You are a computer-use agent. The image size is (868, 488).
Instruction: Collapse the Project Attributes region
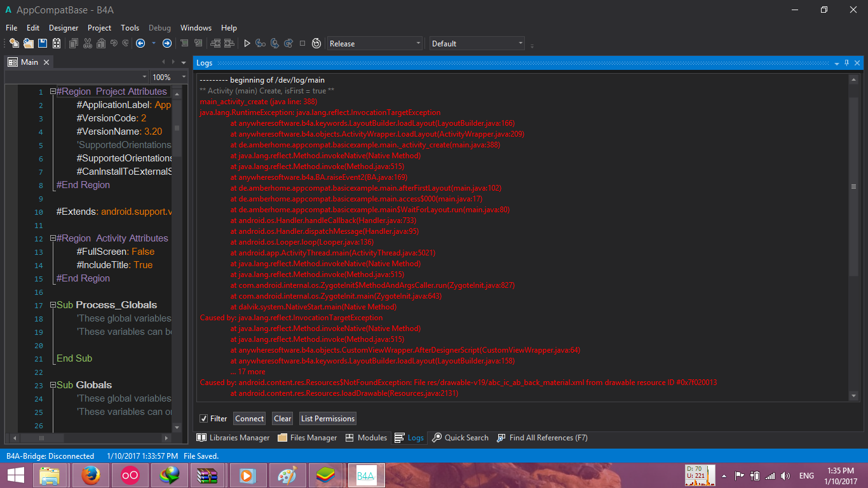[52, 92]
